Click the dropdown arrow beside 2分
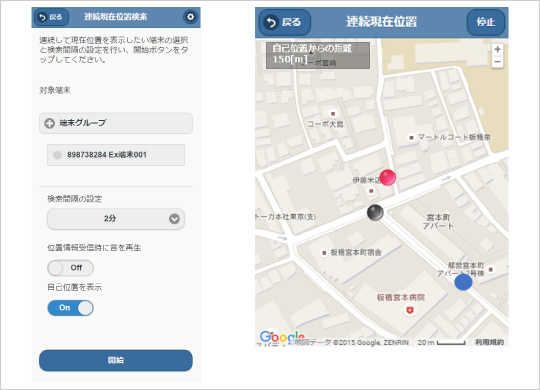This screenshot has width=540, height=390. 174,219
